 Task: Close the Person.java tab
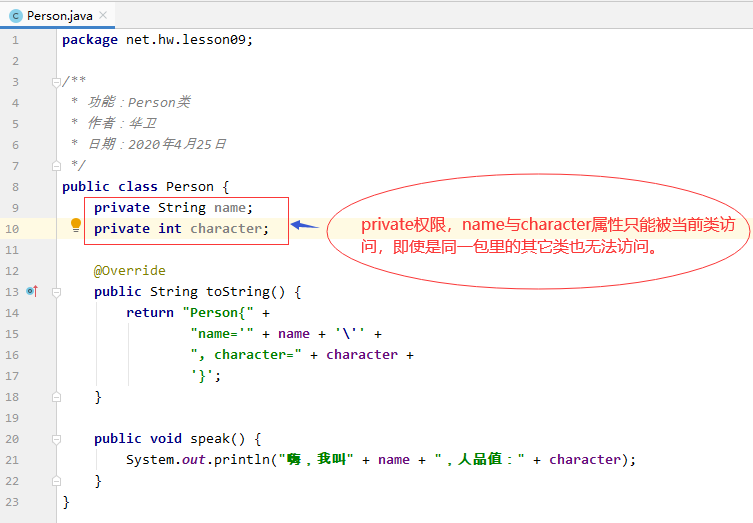[x=103, y=15]
